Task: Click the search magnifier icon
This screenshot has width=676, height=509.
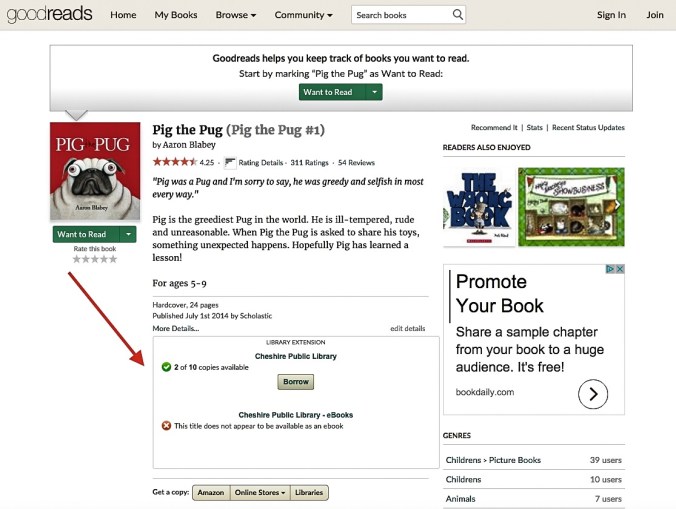Action: 457,15
